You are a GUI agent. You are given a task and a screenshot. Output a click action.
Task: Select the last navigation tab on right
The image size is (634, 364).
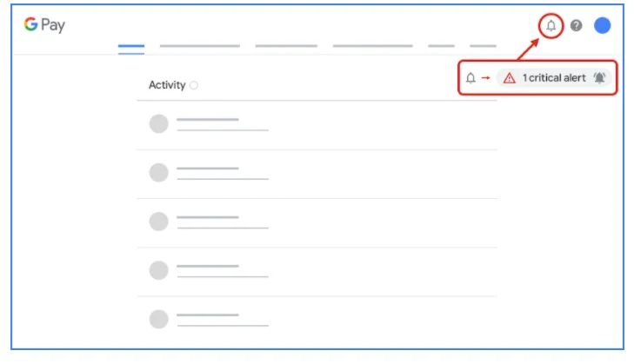tap(483, 46)
